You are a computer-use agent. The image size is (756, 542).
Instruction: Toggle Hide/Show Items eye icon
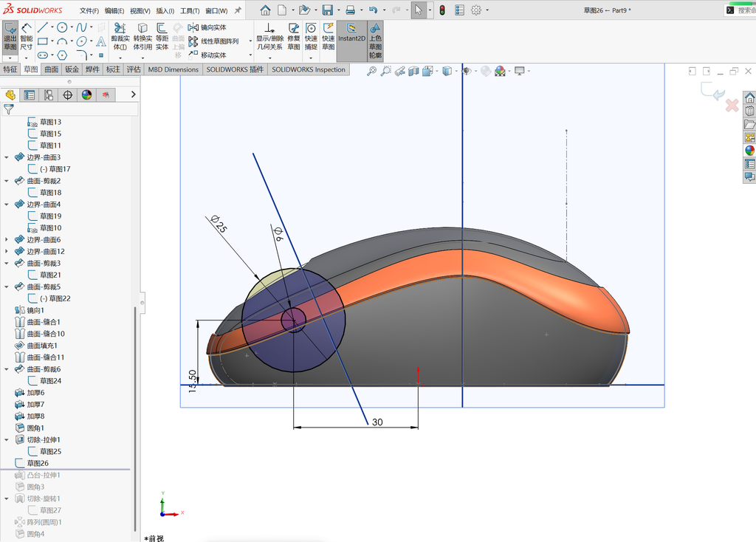467,72
